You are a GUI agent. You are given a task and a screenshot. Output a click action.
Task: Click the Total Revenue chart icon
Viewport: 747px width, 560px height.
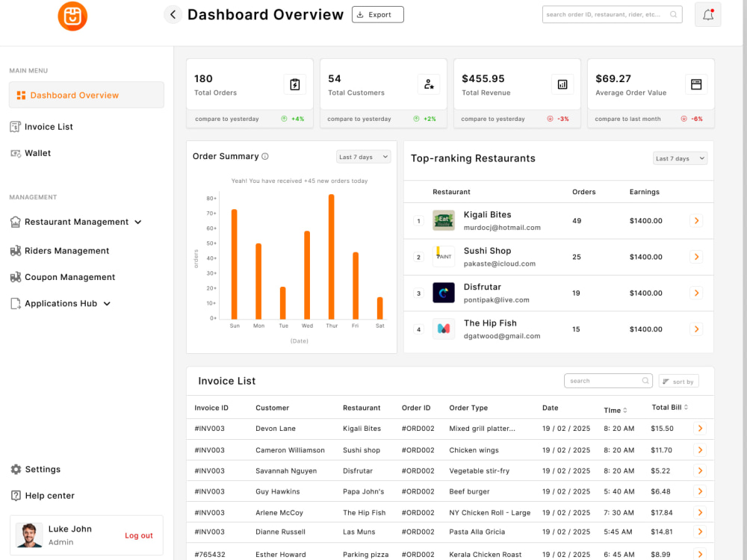(x=562, y=85)
